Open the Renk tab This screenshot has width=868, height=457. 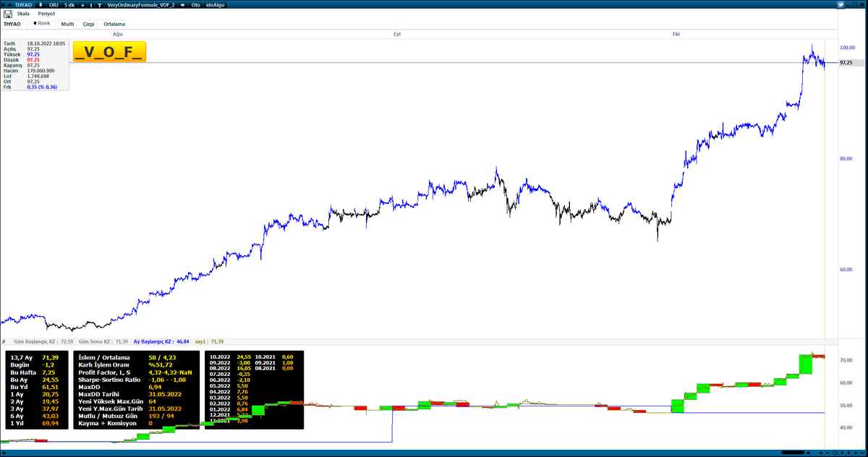(44, 23)
